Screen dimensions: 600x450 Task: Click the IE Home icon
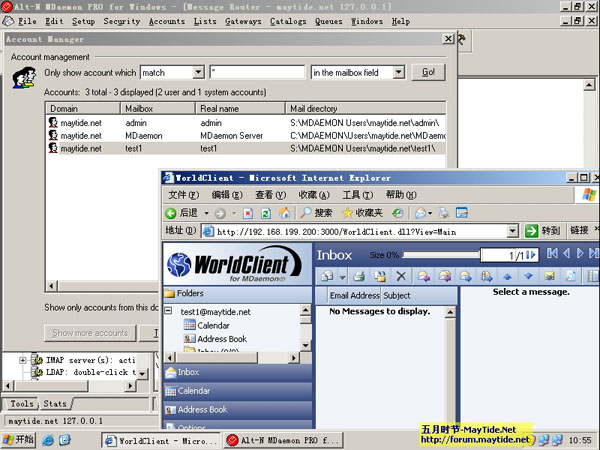(285, 213)
